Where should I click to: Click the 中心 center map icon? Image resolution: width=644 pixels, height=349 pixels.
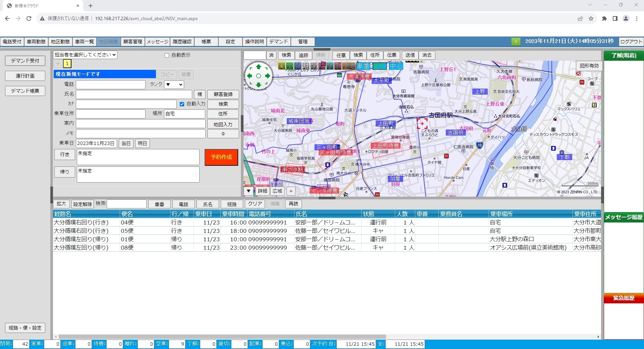396,66
